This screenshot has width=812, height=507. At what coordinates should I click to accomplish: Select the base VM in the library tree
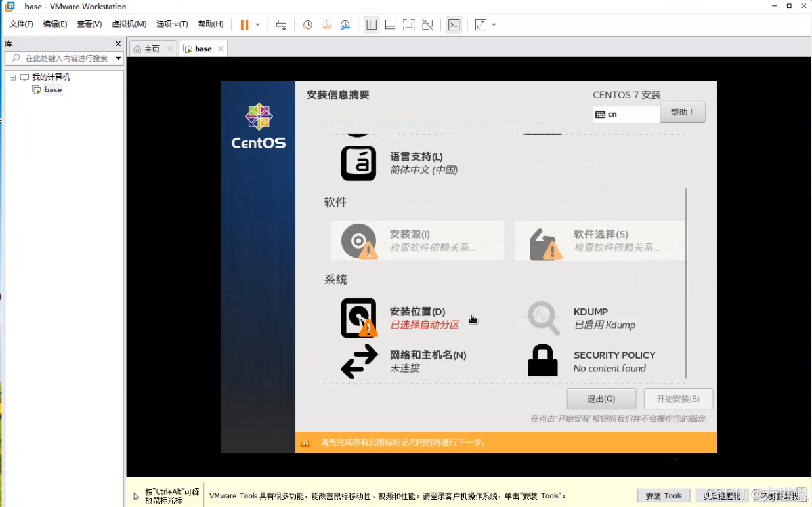[x=53, y=90]
